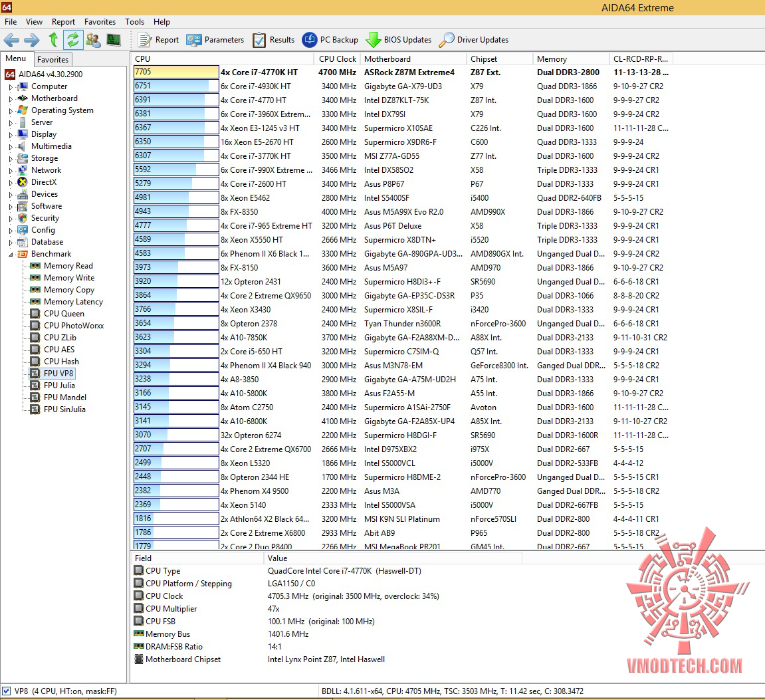765x700 pixels.
Task: Check Driver Updates
Action: [x=474, y=40]
